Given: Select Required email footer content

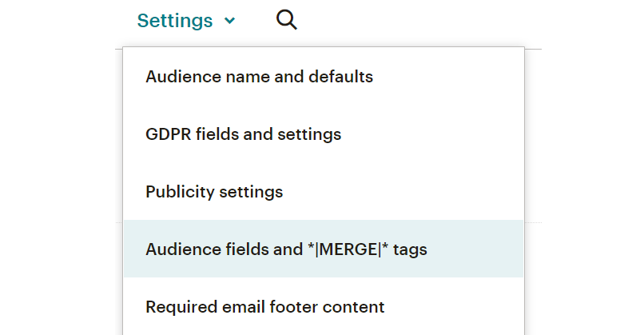Looking at the screenshot, I should 264,307.
